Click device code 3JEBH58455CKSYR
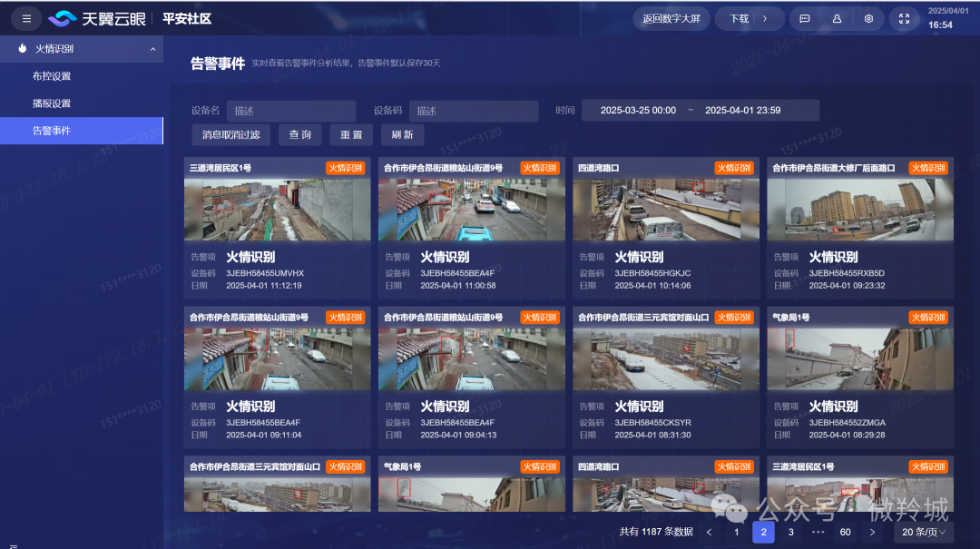 pos(652,423)
